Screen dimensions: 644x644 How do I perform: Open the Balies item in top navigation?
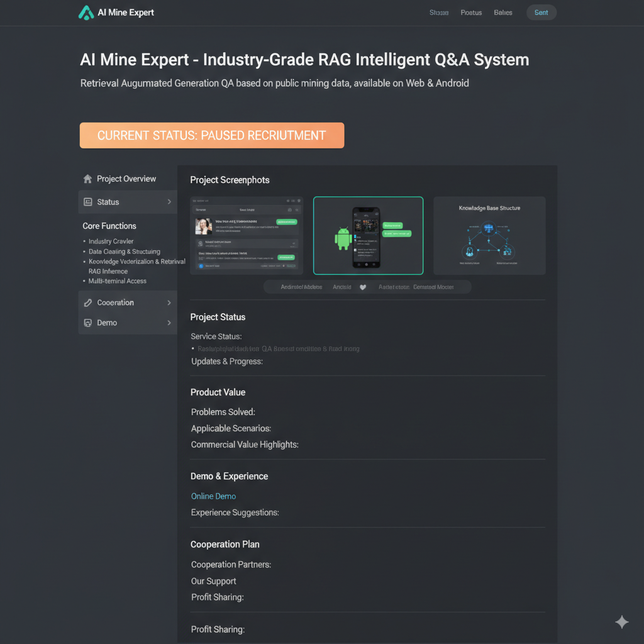coord(503,13)
